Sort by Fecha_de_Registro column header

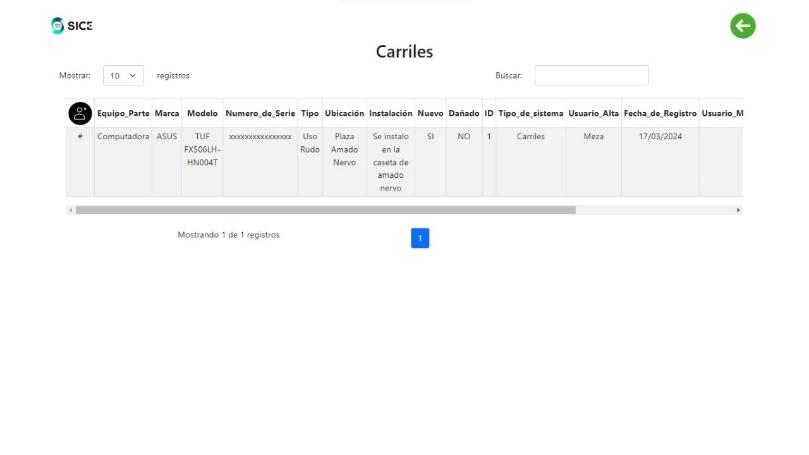coord(660,113)
